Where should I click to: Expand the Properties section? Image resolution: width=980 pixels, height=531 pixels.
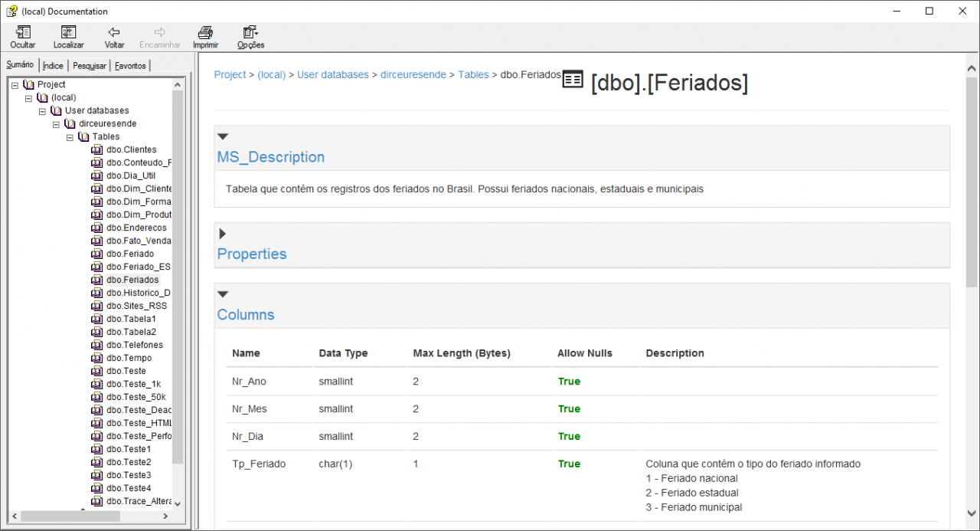tap(222, 233)
